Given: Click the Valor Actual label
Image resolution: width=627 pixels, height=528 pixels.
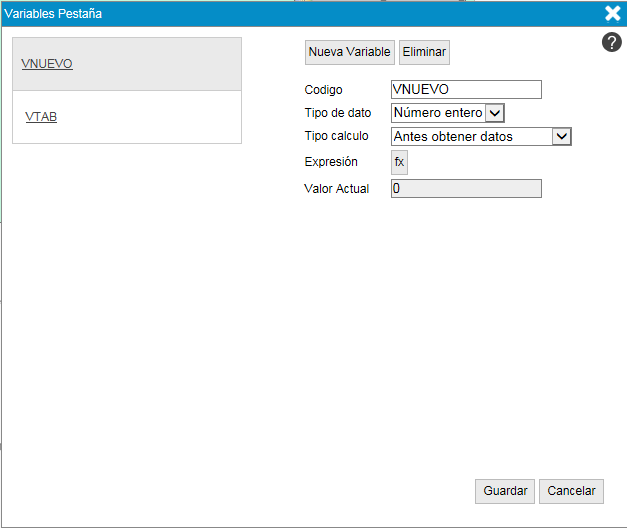Looking at the screenshot, I should coord(336,188).
